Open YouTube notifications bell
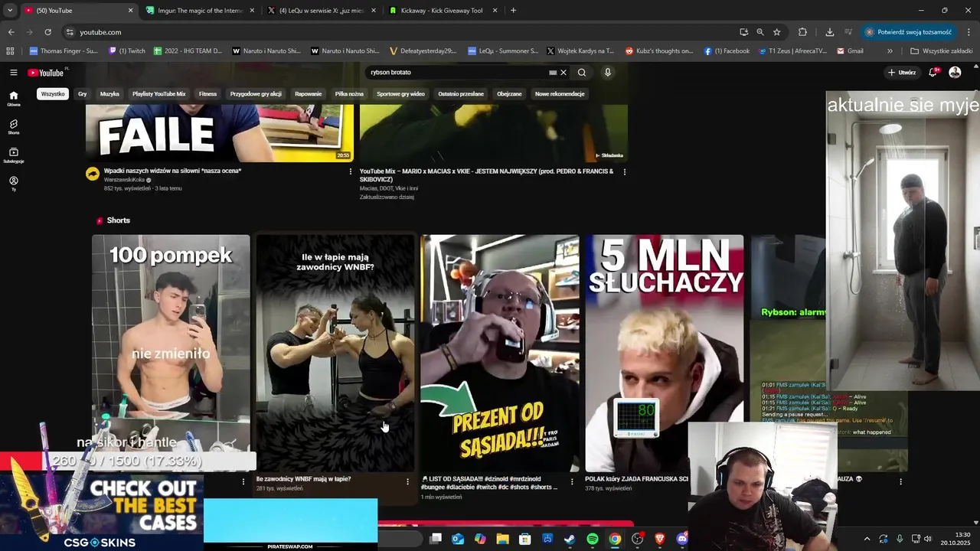Image resolution: width=980 pixels, height=551 pixels. click(x=933, y=73)
